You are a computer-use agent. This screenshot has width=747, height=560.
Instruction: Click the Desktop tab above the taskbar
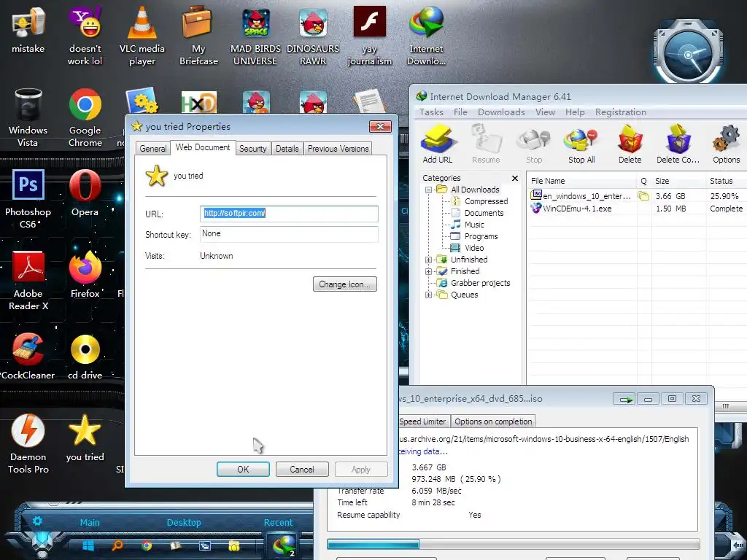[184, 522]
